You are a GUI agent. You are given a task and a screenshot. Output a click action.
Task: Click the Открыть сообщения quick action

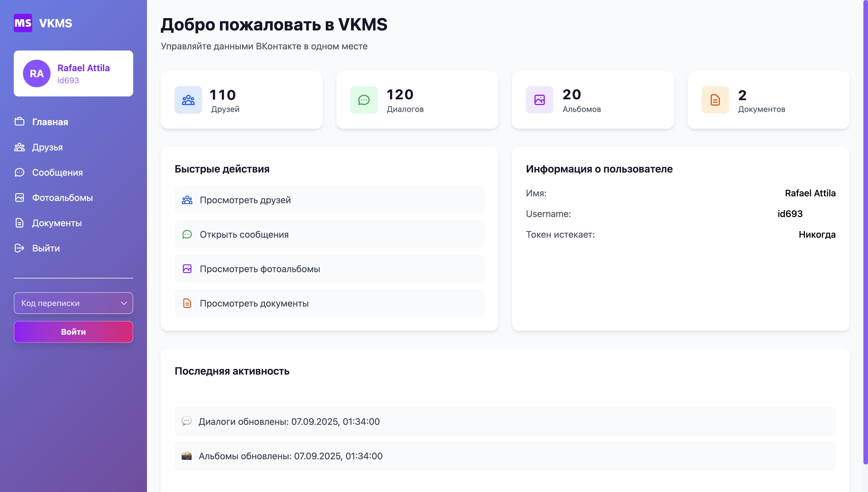click(329, 235)
